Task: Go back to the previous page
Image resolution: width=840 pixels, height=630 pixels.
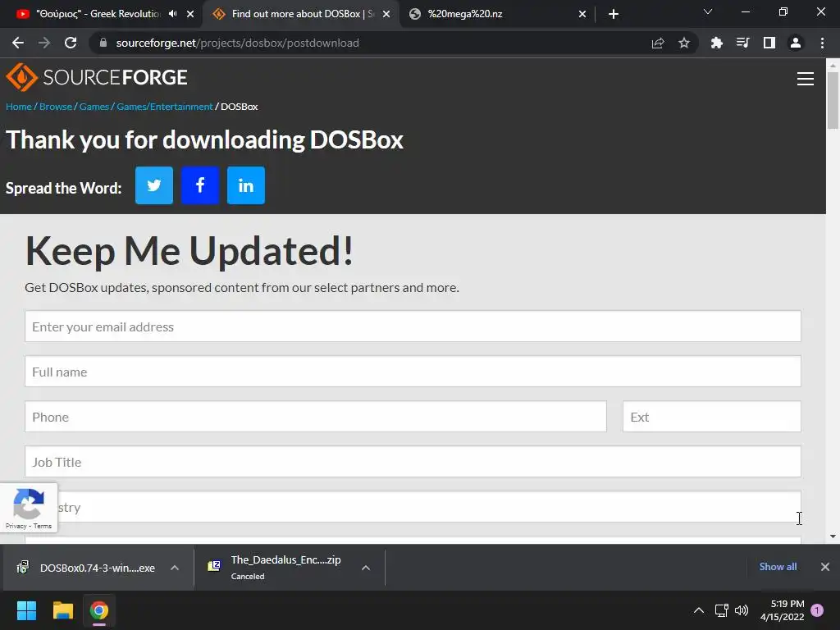Action: (x=18, y=43)
